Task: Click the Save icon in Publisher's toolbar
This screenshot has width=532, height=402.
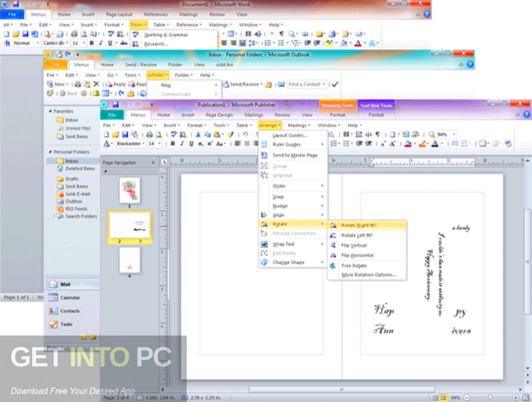Action: pyautogui.click(x=125, y=135)
